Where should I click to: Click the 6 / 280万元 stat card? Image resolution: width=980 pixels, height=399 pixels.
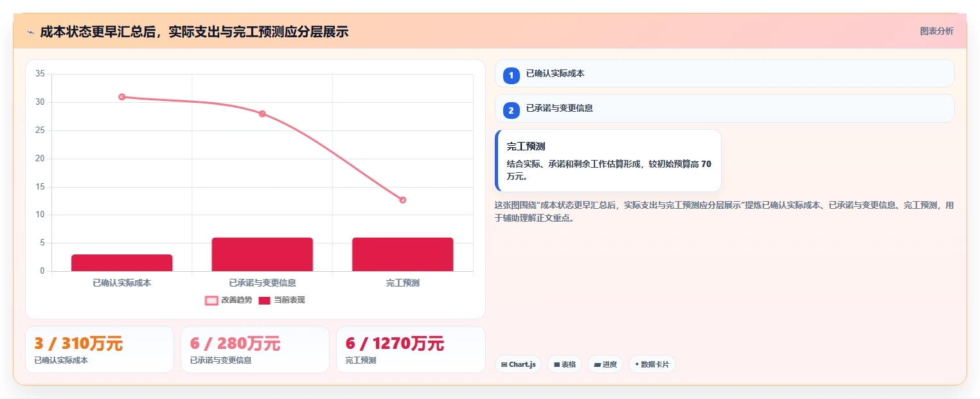(255, 350)
